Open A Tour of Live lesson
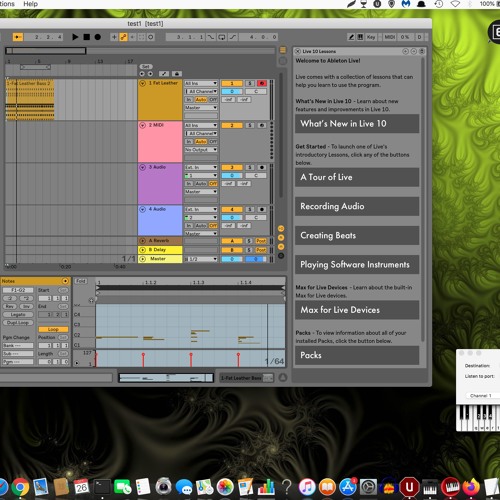This screenshot has width=500, height=500. (357, 177)
